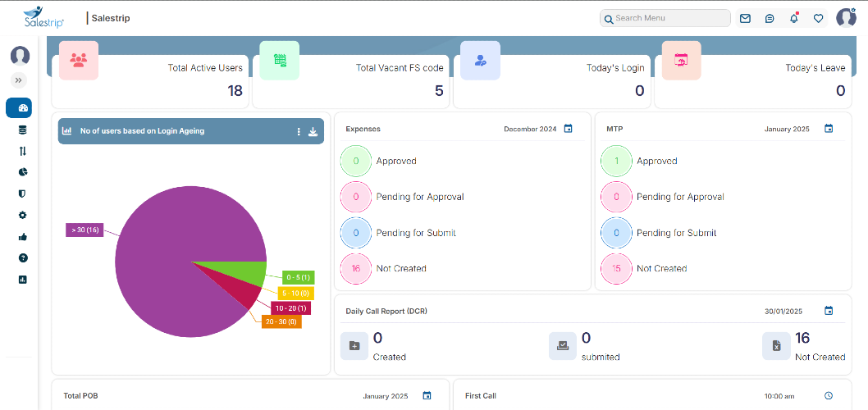868x410 pixels.
Task: Open Login Ageing chart options menu
Action: click(x=299, y=131)
